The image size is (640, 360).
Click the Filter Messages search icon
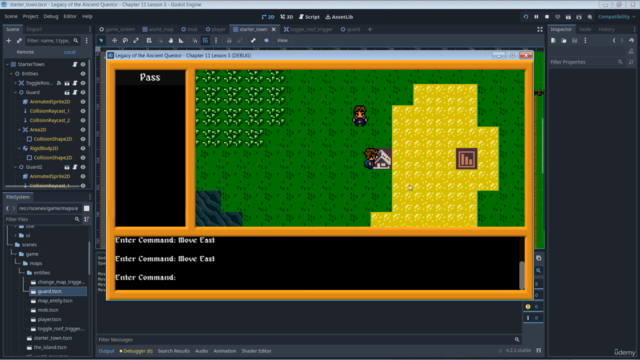(517, 340)
